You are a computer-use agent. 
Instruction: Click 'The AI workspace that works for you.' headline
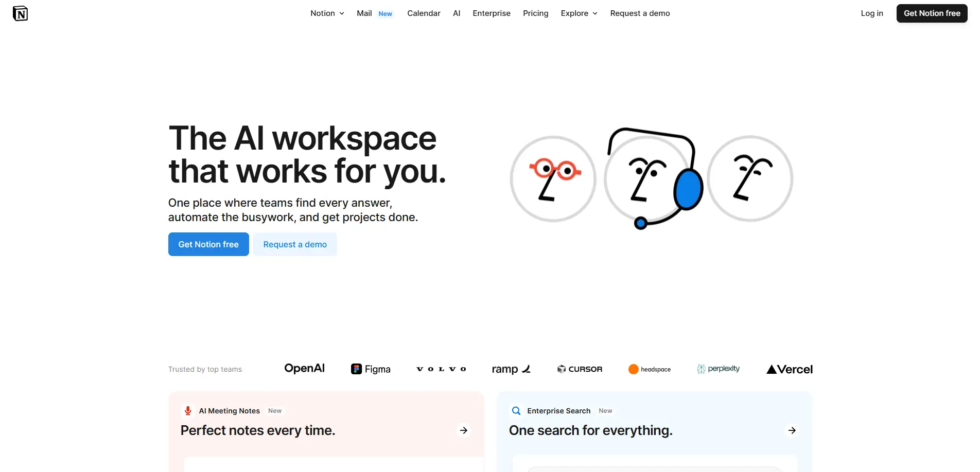coord(307,155)
